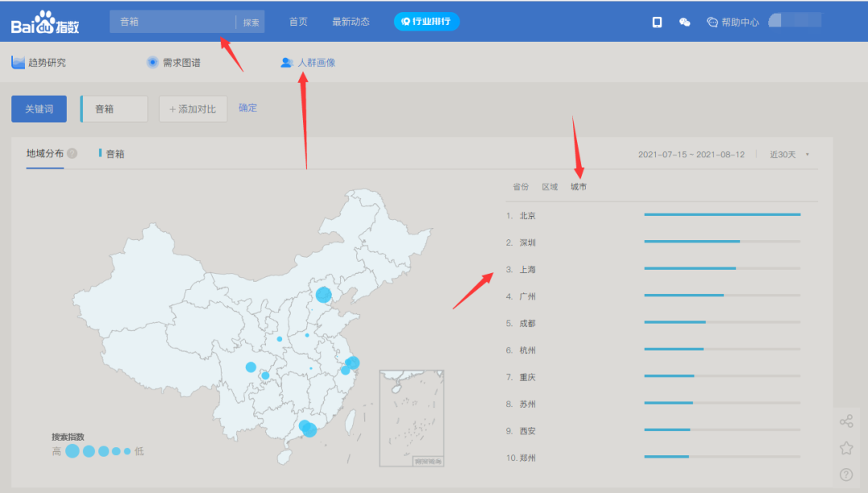Click the share icon on right edge
Viewport: 868px width, 493px height.
click(846, 420)
